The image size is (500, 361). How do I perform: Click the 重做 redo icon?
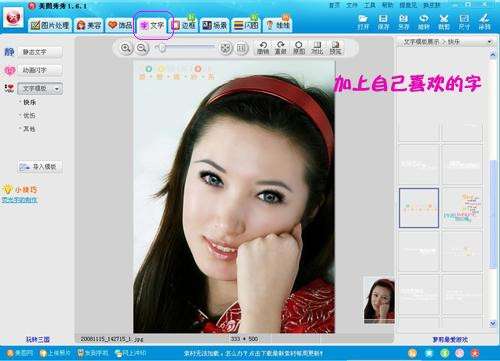pyautogui.click(x=281, y=48)
